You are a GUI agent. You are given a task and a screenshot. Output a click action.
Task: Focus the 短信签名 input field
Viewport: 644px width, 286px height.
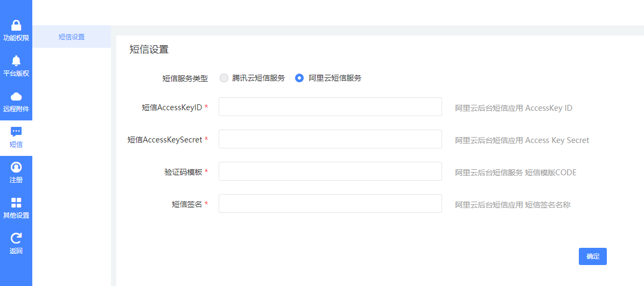click(x=330, y=204)
